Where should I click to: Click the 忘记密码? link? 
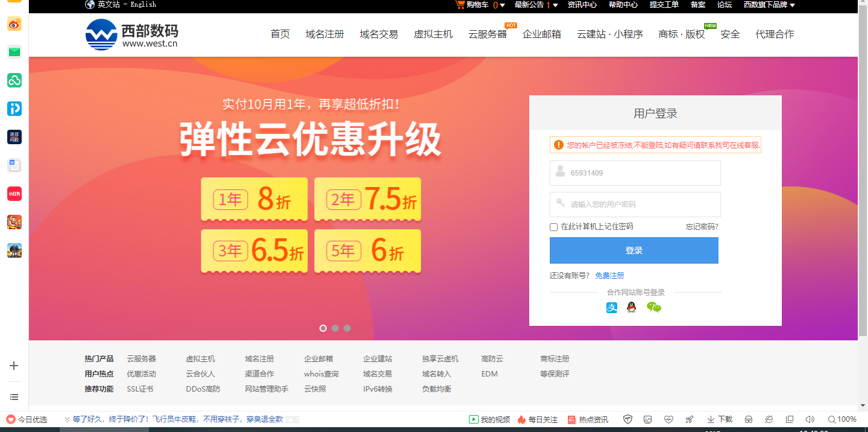point(702,227)
